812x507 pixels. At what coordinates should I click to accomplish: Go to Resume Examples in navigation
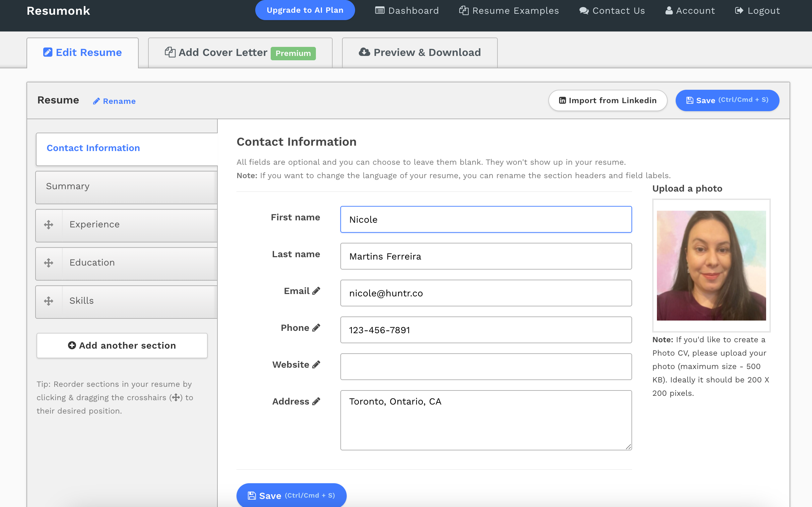pyautogui.click(x=509, y=11)
